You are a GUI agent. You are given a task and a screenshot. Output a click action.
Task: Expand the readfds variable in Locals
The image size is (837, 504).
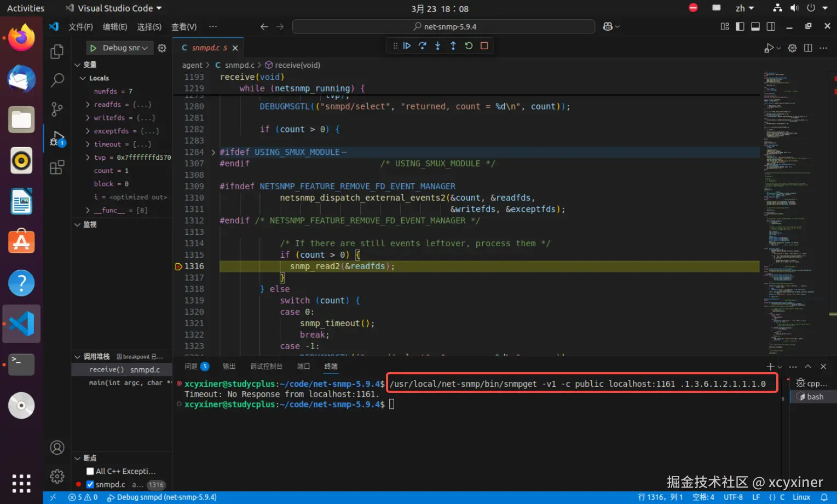[x=88, y=105]
